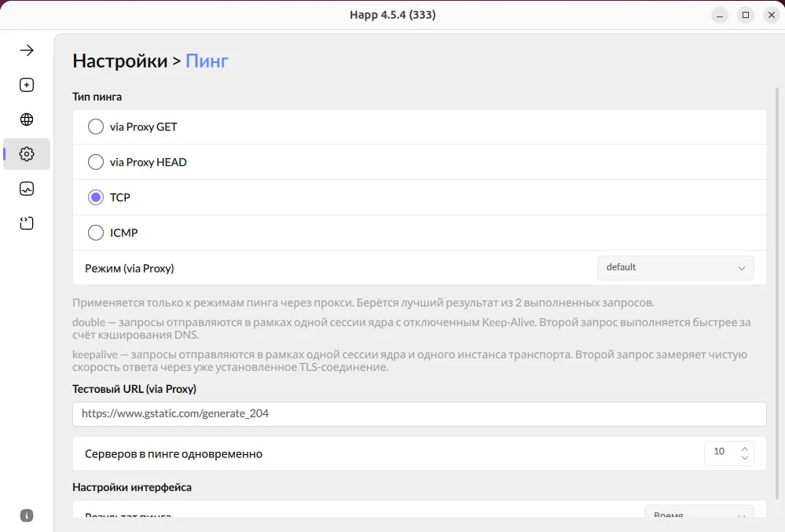
Task: Click the settings page vertical scrollbar
Action: click(777, 293)
